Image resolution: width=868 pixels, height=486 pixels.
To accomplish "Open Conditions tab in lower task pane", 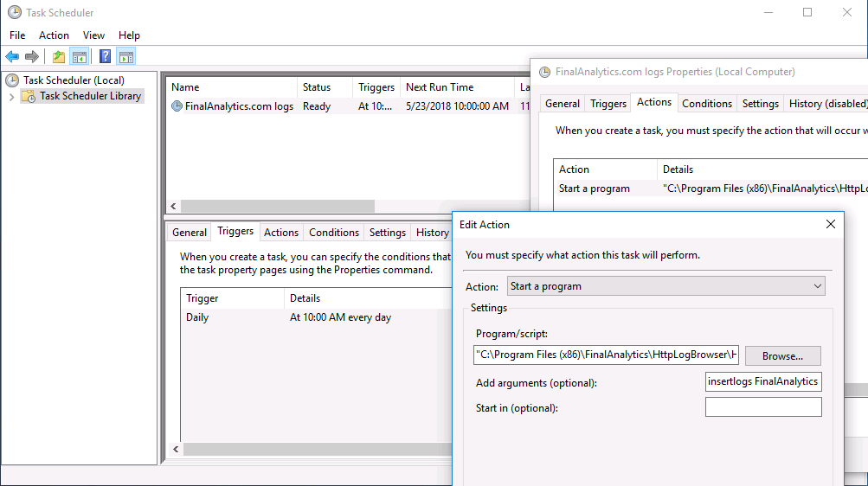I will (x=334, y=233).
